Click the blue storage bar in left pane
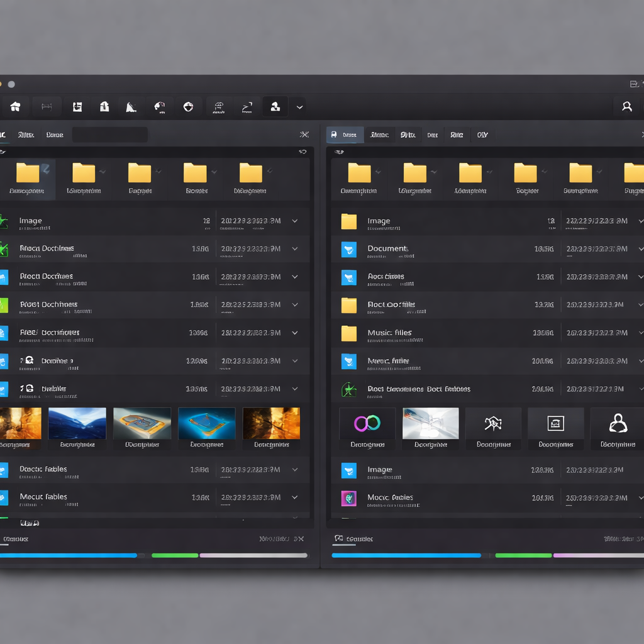This screenshot has width=644, height=644. tap(68, 555)
